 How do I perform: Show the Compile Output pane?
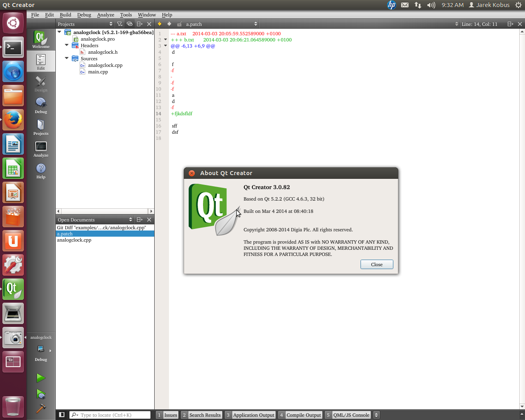point(300,415)
